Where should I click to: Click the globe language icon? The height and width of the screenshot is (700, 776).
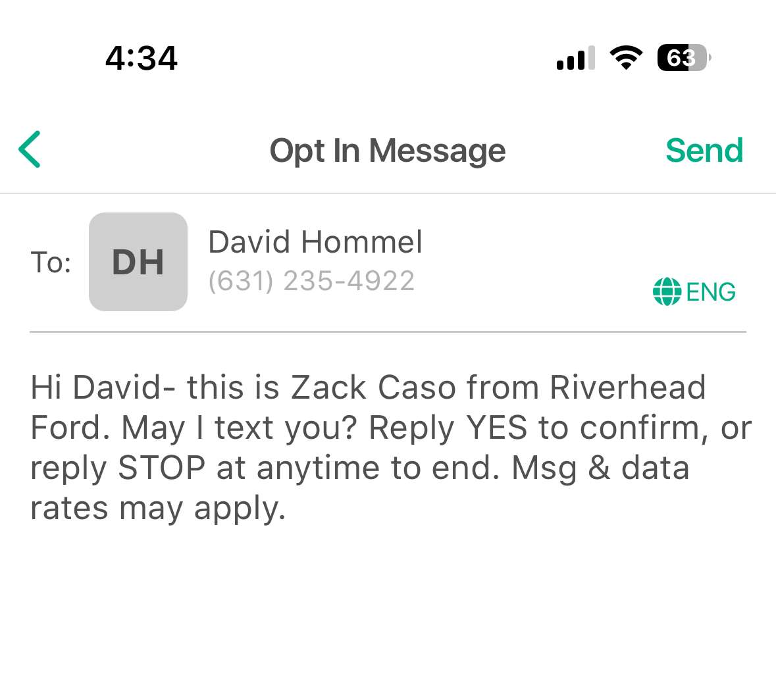click(666, 291)
